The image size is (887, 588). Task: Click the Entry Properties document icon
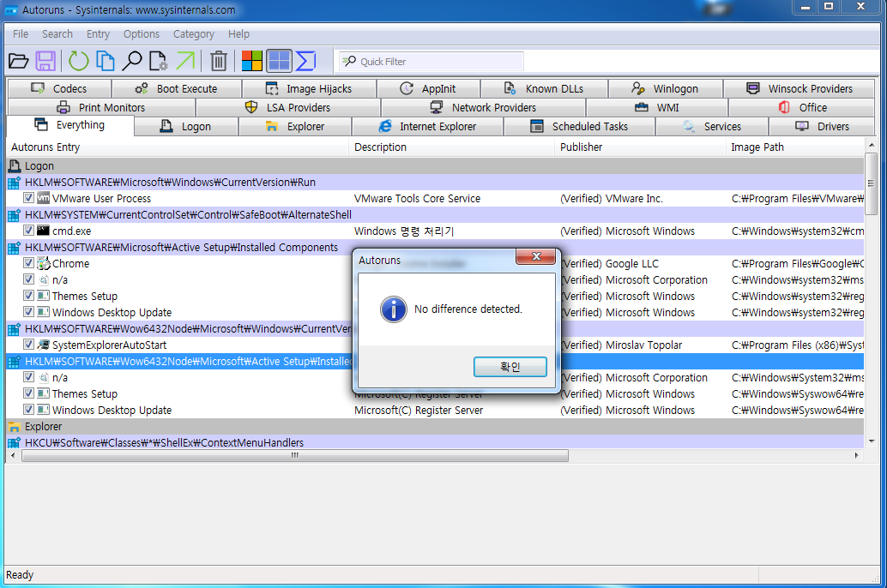(x=159, y=61)
